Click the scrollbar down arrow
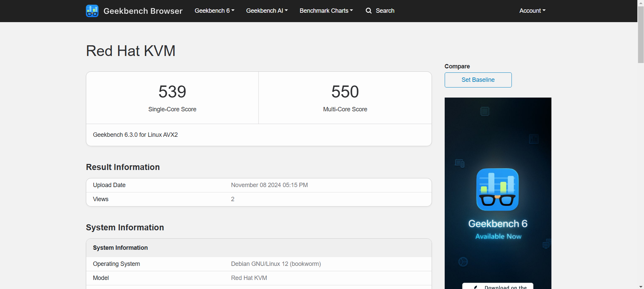 pyautogui.click(x=641, y=287)
